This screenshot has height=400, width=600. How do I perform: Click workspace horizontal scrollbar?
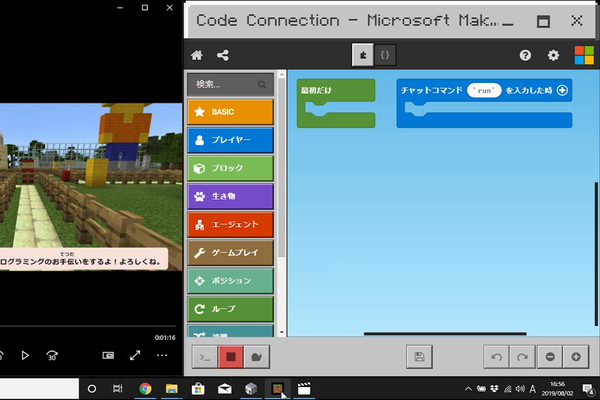pyautogui.click(x=445, y=334)
